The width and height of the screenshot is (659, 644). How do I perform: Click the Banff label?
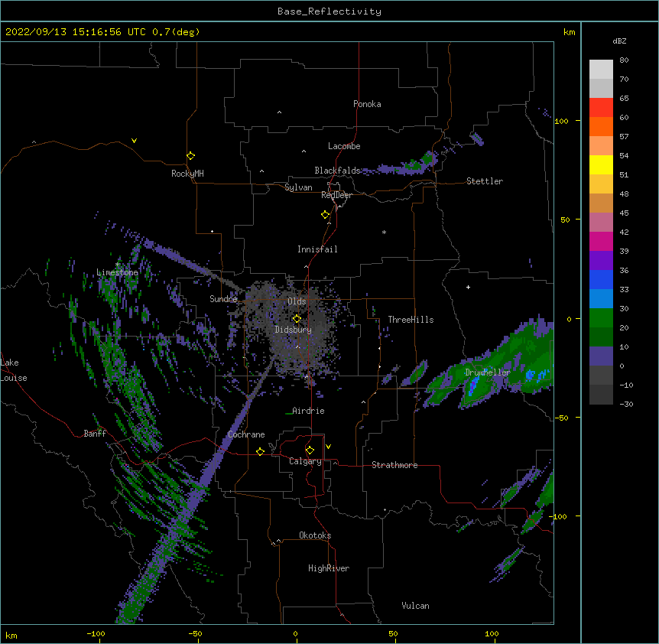pos(95,434)
